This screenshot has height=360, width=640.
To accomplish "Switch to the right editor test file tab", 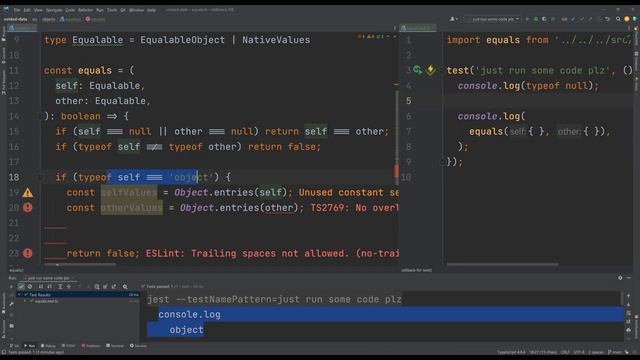I will tap(418, 28).
